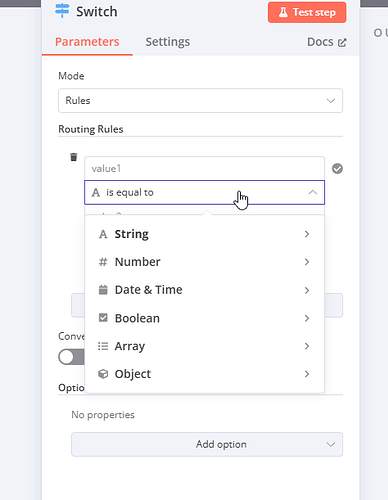Image resolution: width=388 pixels, height=500 pixels.
Task: Click the 'Routing Rules' label
Action: click(91, 129)
